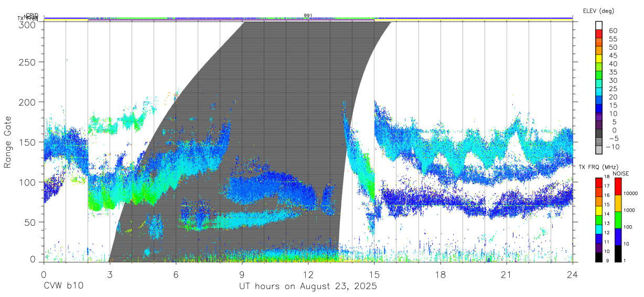The width and height of the screenshot is (644, 297).
Task: Click the light gray bottom ELEV swatch below -10
Action: pyautogui.click(x=599, y=150)
